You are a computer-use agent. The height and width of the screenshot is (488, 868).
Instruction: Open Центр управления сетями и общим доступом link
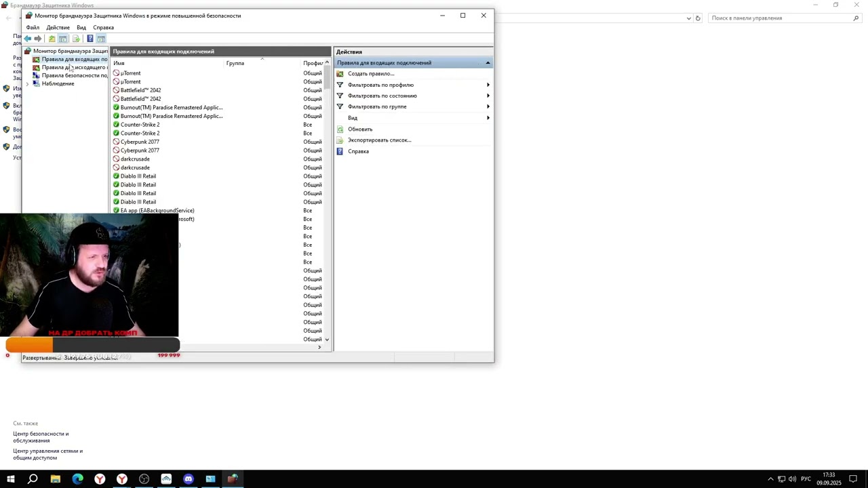click(47, 454)
